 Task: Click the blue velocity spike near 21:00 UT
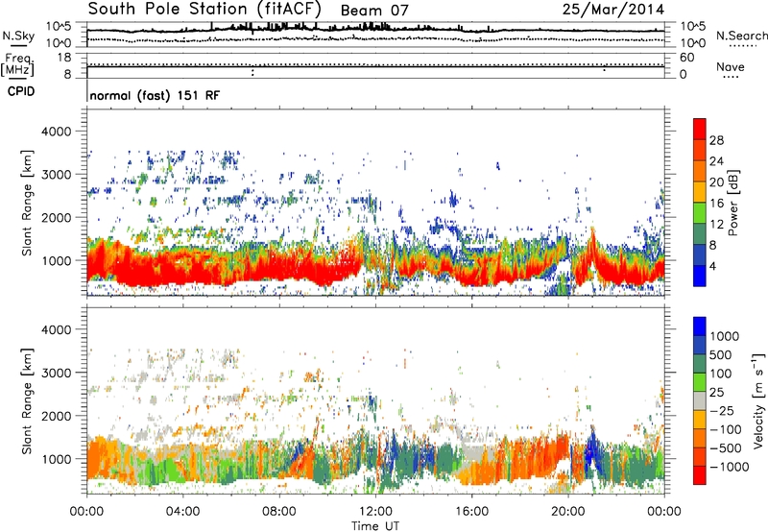[x=591, y=450]
